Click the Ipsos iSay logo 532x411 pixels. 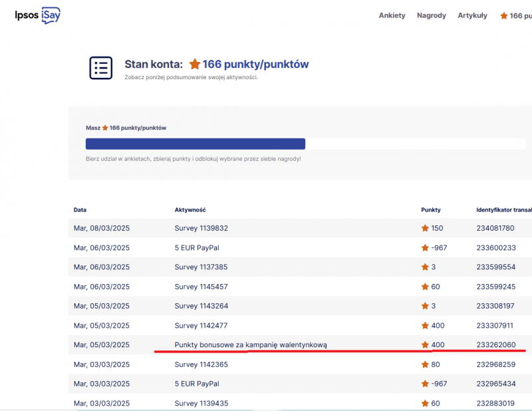(37, 15)
